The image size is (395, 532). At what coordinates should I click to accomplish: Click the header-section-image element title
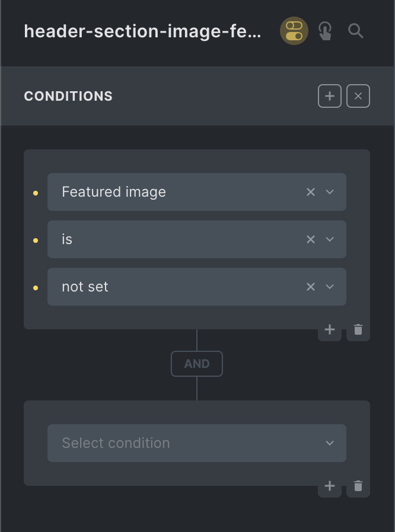click(x=143, y=31)
